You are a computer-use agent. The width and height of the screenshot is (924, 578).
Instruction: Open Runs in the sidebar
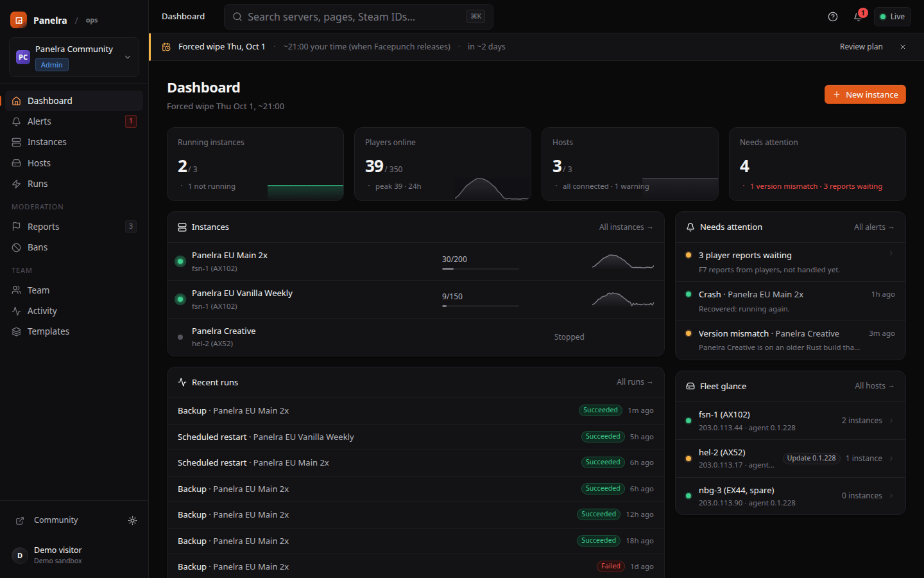[x=74, y=184]
